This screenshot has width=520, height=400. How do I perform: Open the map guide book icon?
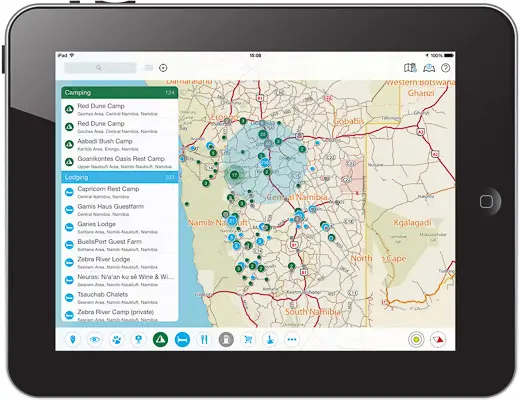tap(410, 68)
